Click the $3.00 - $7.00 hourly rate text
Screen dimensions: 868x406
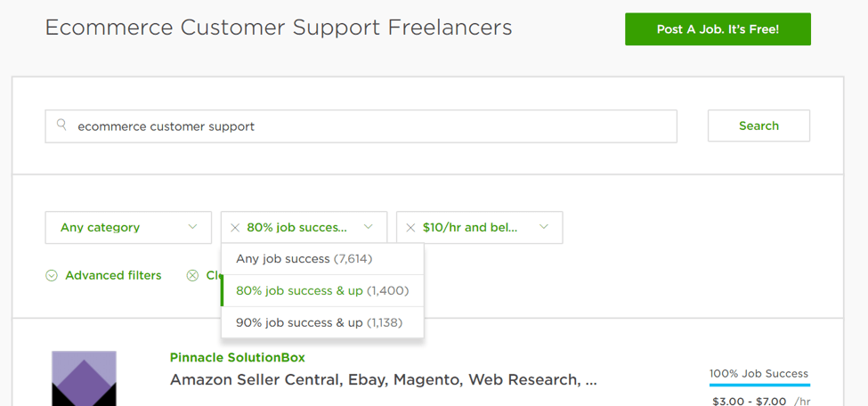pos(749,401)
